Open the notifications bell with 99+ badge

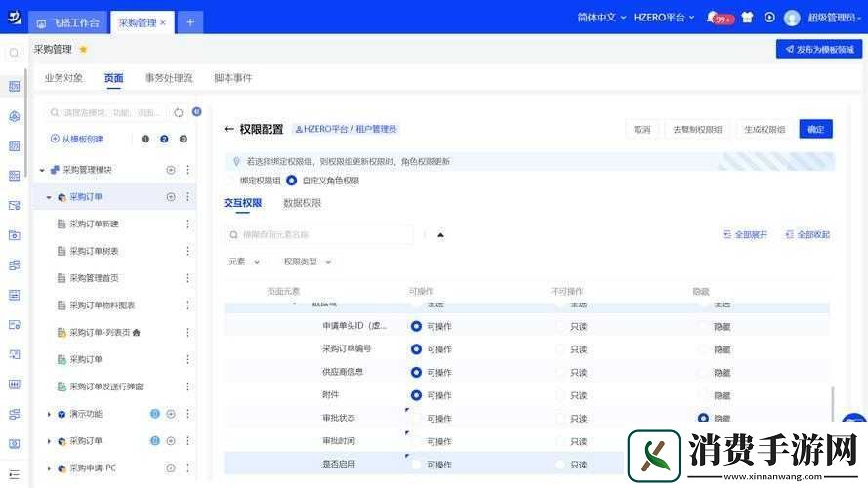point(720,18)
